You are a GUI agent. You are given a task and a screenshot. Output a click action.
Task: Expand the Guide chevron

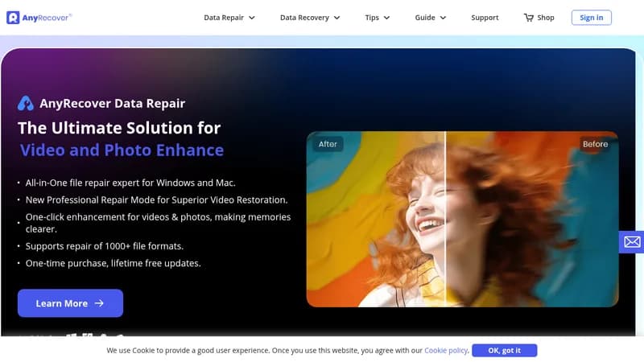[443, 18]
